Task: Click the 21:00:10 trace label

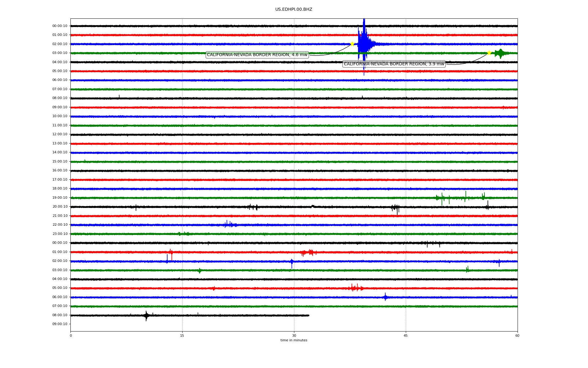Action: pos(60,216)
